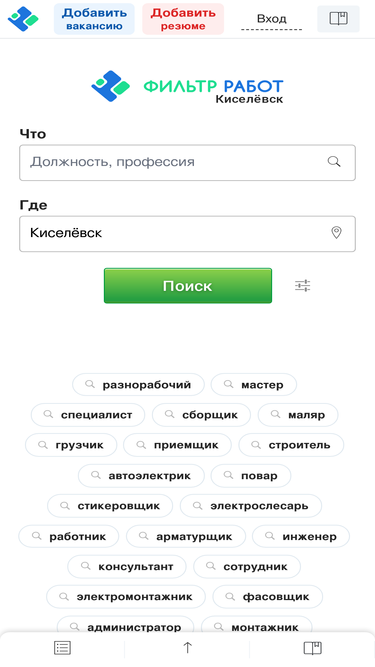This screenshot has height=667, width=375.
Task: Choose the электрослесарь search tag
Action: pyautogui.click(x=251, y=506)
